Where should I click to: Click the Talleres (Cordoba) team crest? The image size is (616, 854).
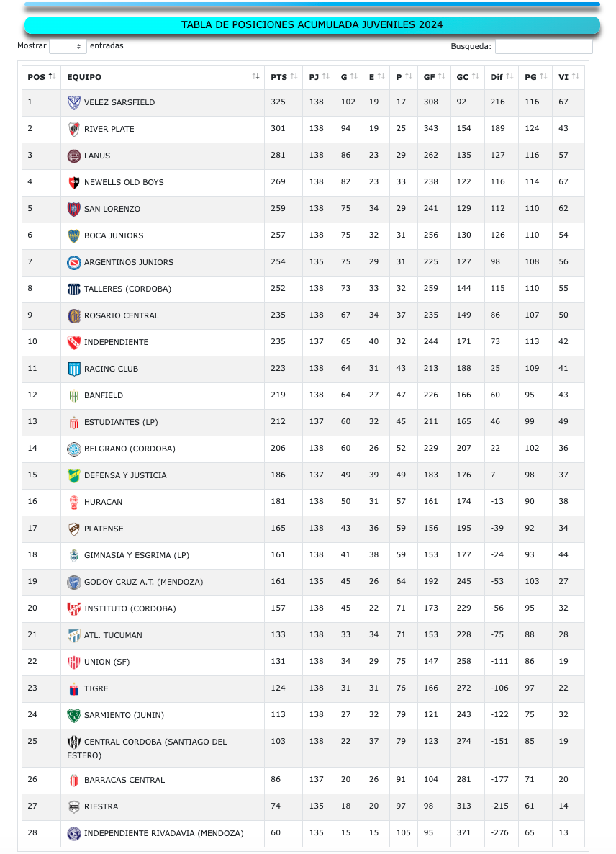coord(73,289)
